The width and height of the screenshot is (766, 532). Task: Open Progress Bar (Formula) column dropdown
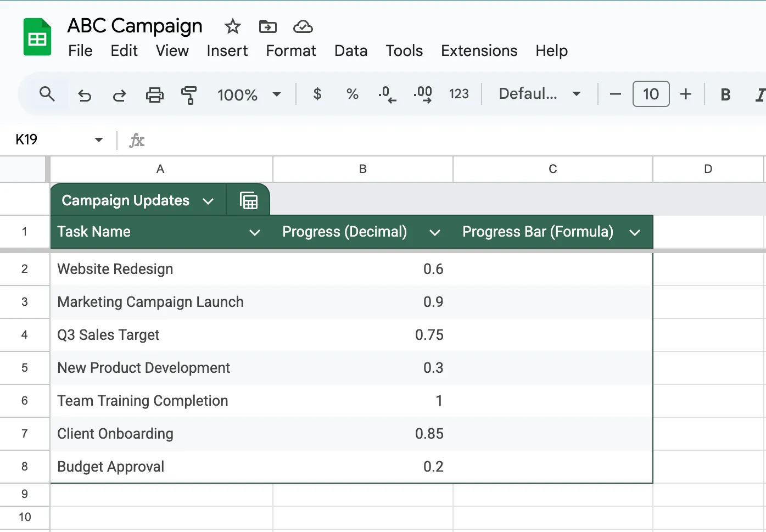pyautogui.click(x=635, y=233)
